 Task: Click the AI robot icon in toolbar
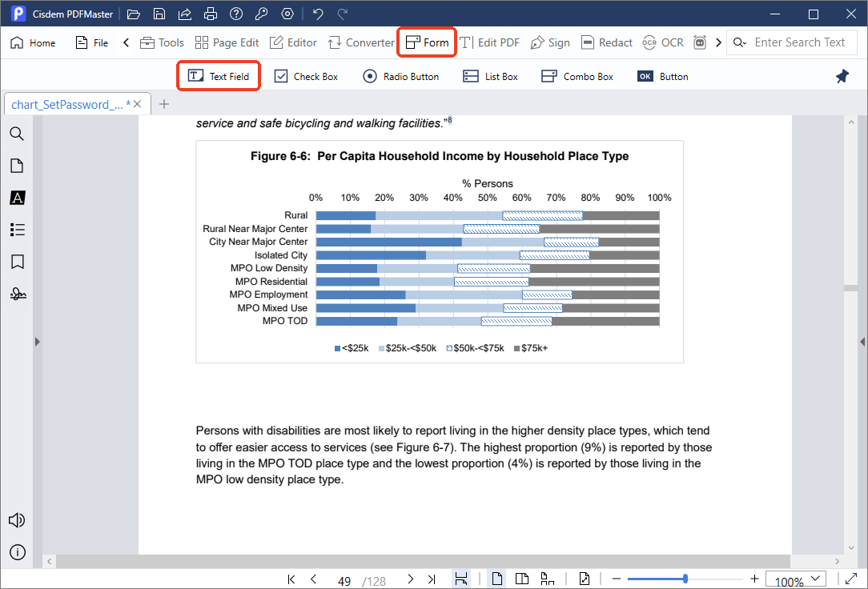coord(700,42)
